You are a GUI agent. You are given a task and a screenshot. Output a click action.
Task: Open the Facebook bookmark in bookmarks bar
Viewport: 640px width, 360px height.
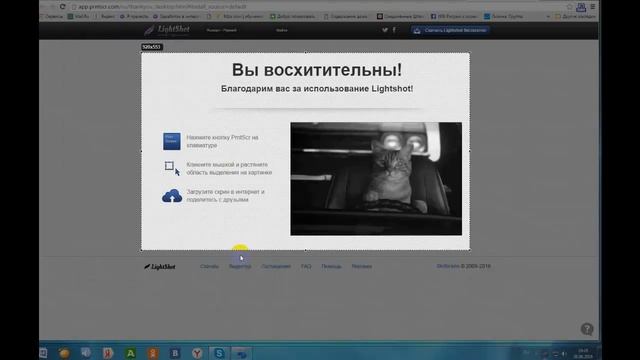click(x=454, y=16)
